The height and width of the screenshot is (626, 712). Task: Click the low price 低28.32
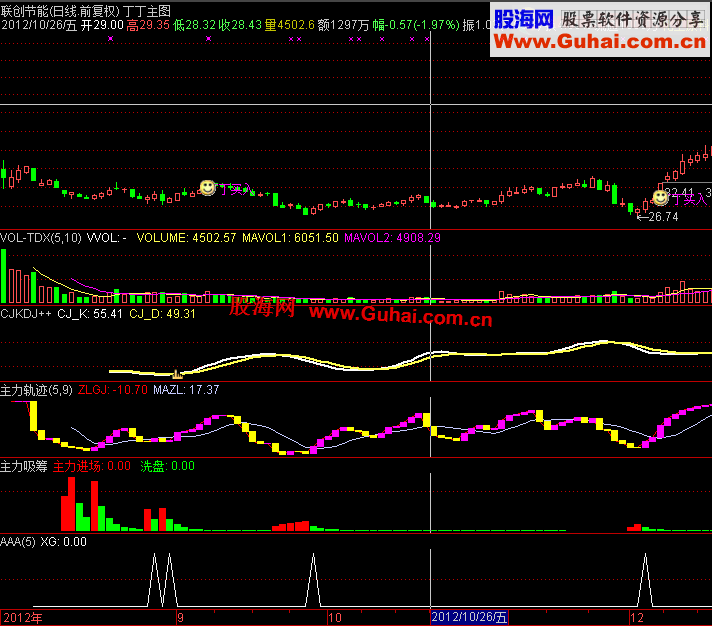pos(194,25)
